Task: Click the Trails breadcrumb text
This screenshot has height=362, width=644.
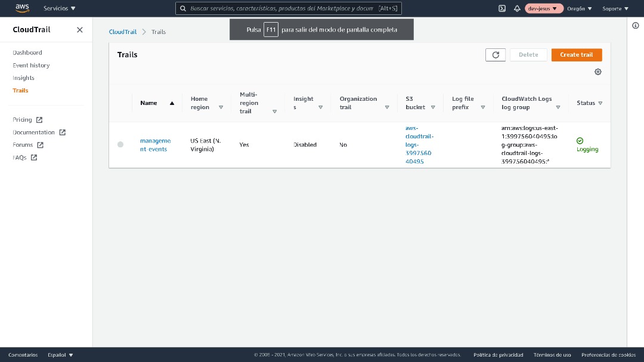Action: pos(159,32)
